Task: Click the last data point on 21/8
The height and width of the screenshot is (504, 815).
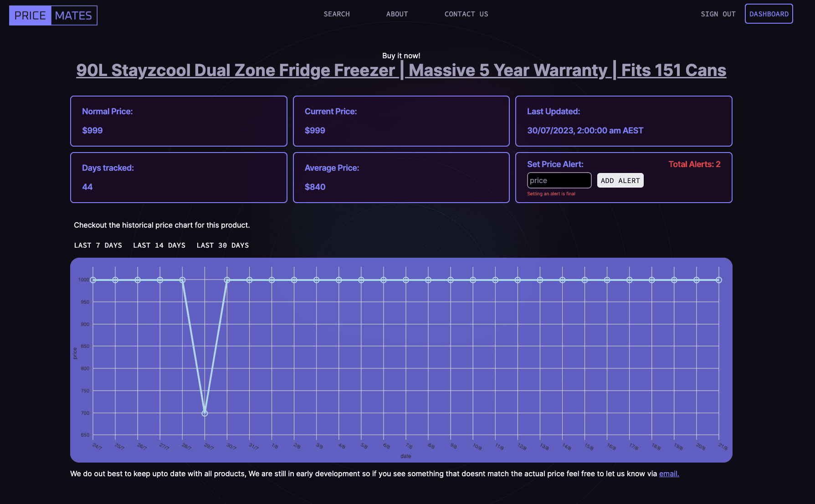Action: (719, 280)
